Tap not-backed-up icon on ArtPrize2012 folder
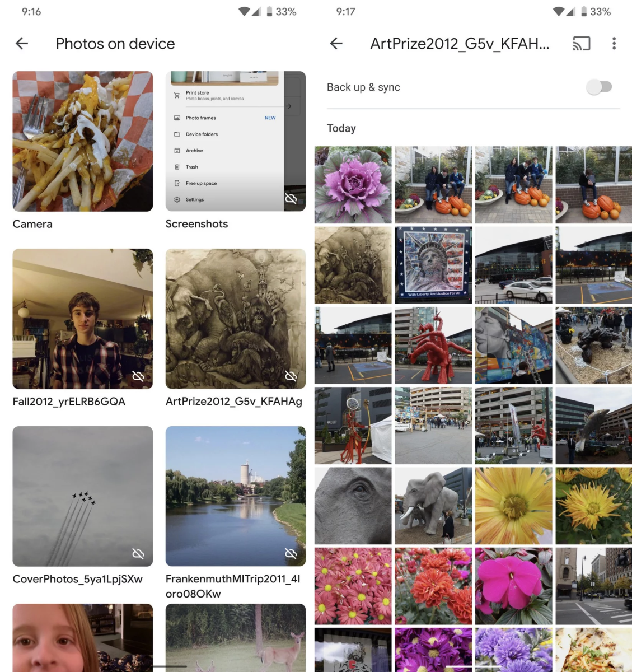Image resolution: width=632 pixels, height=672 pixels. pyautogui.click(x=291, y=376)
